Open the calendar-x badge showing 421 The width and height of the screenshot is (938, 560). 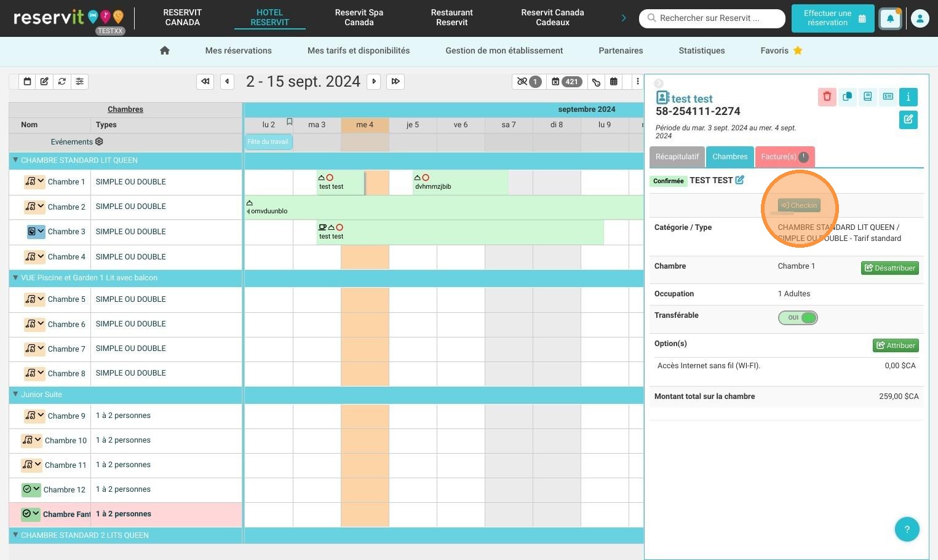pyautogui.click(x=566, y=81)
